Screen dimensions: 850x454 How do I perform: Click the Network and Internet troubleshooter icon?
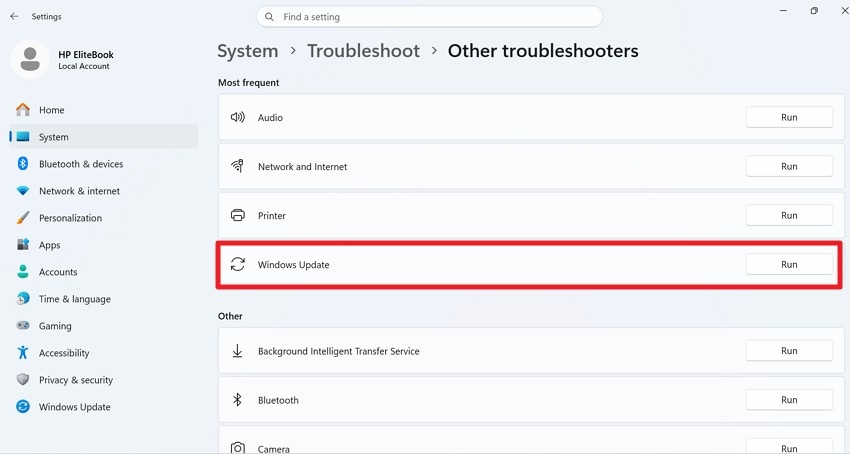pos(237,166)
